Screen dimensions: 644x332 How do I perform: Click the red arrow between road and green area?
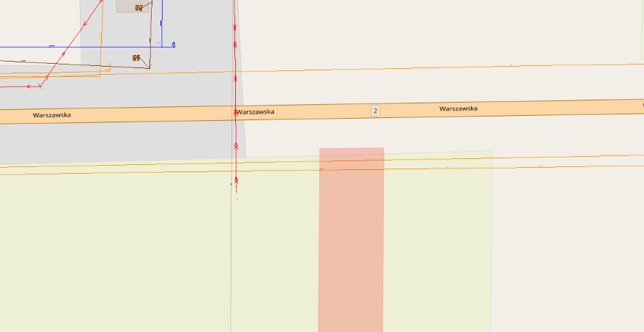coord(236,146)
